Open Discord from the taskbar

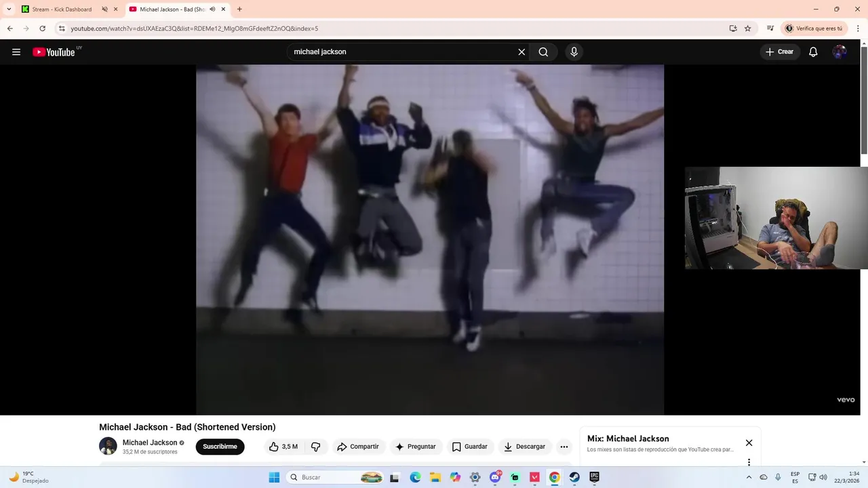coord(495,477)
